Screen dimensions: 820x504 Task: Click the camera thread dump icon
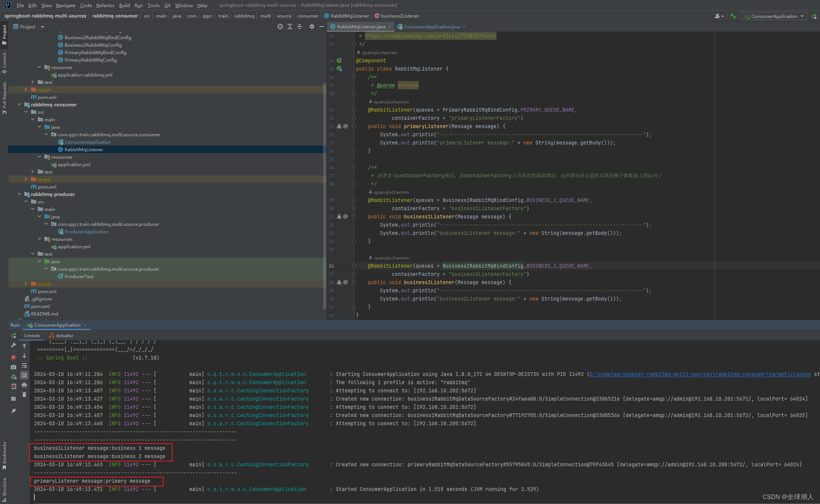[x=13, y=367]
